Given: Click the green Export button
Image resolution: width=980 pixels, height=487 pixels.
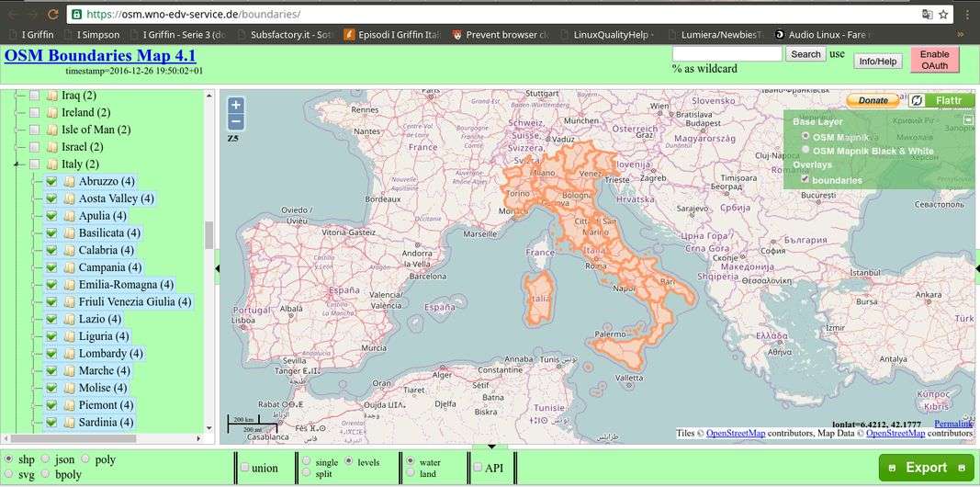Looking at the screenshot, I should (926, 468).
